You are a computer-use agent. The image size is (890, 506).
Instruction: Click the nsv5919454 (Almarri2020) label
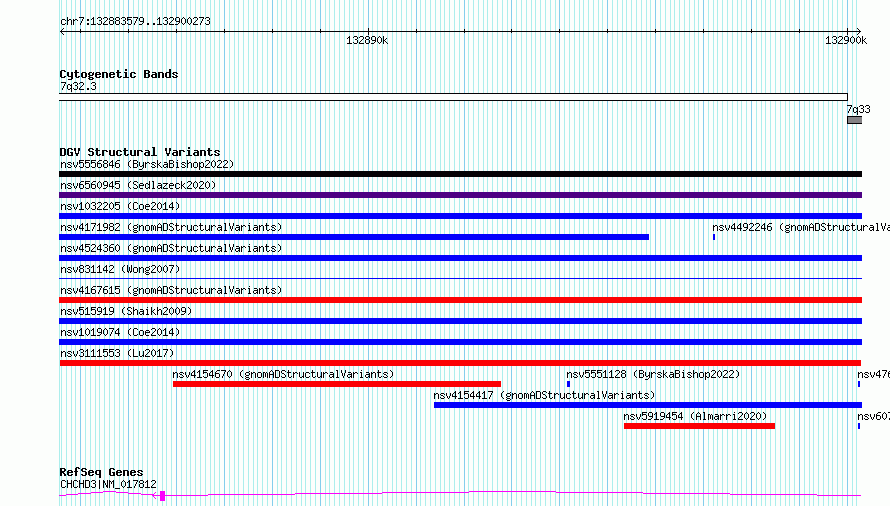[x=695, y=416]
